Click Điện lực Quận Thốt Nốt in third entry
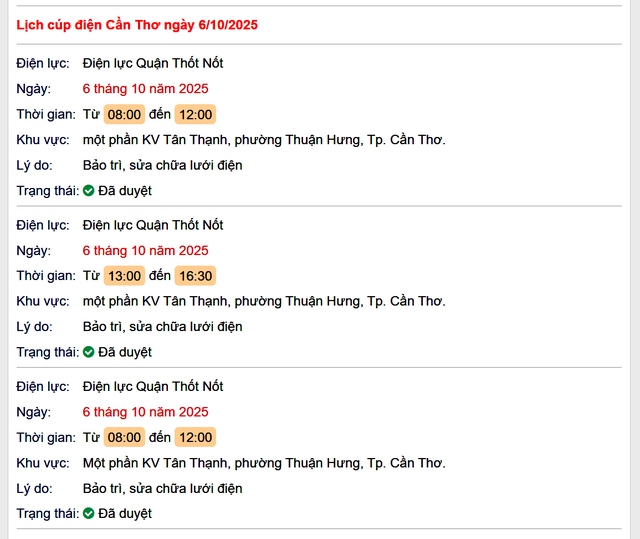The image size is (640, 539). [x=153, y=386]
